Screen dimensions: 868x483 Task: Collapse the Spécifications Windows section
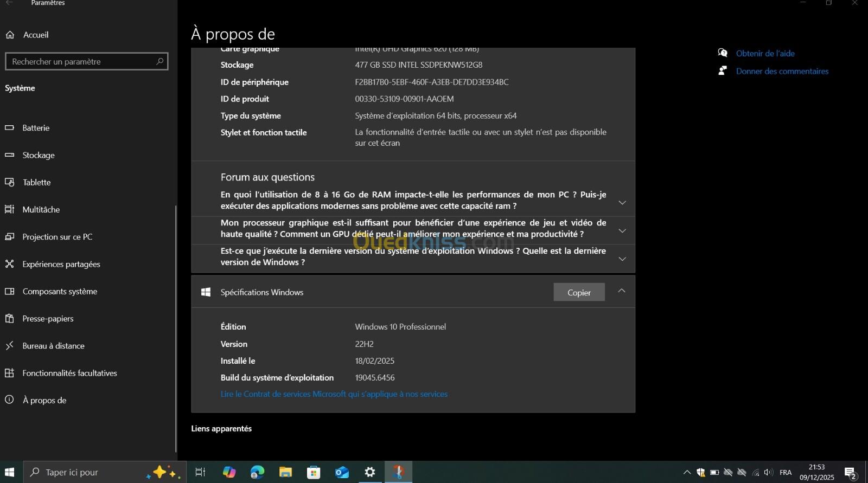622,291
